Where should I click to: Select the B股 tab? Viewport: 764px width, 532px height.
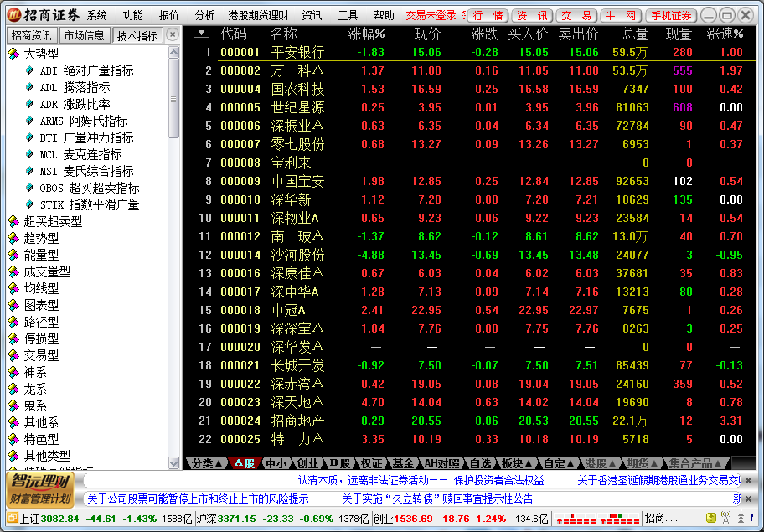click(340, 463)
